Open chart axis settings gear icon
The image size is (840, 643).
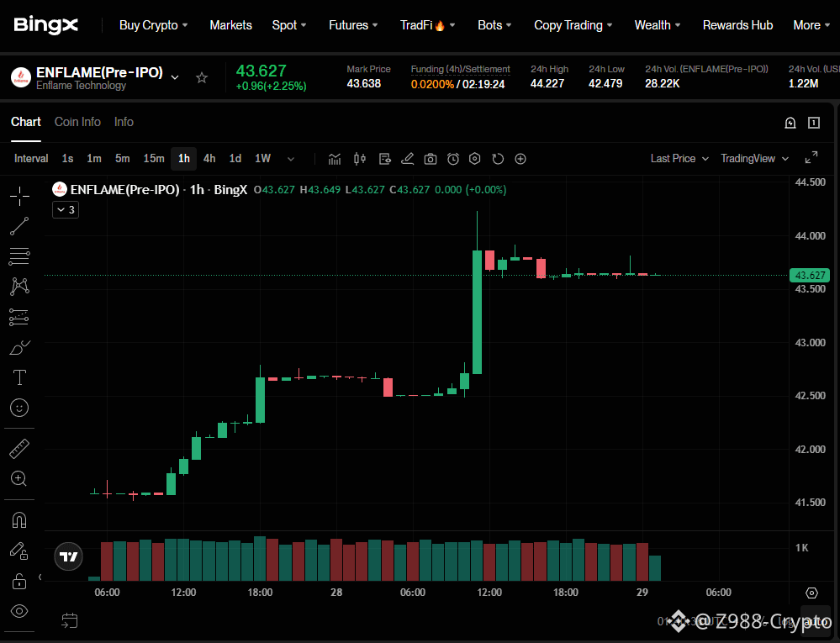(x=811, y=593)
